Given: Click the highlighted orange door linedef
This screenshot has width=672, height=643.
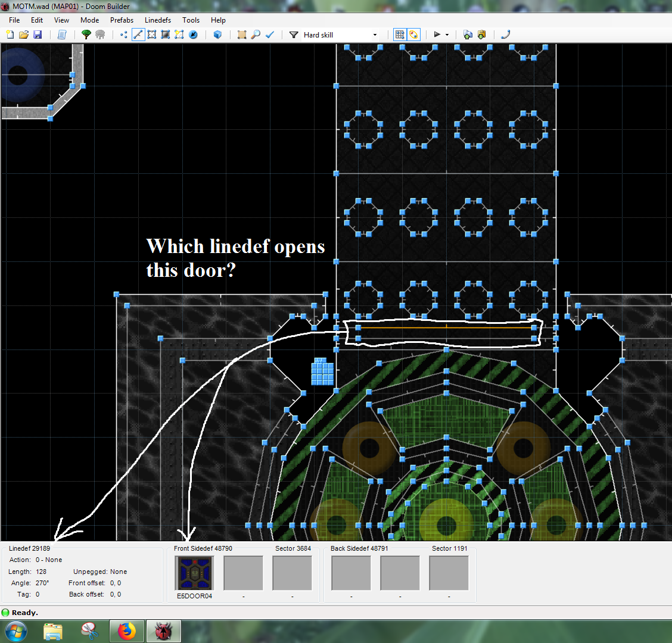Looking at the screenshot, I should pyautogui.click(x=446, y=327).
